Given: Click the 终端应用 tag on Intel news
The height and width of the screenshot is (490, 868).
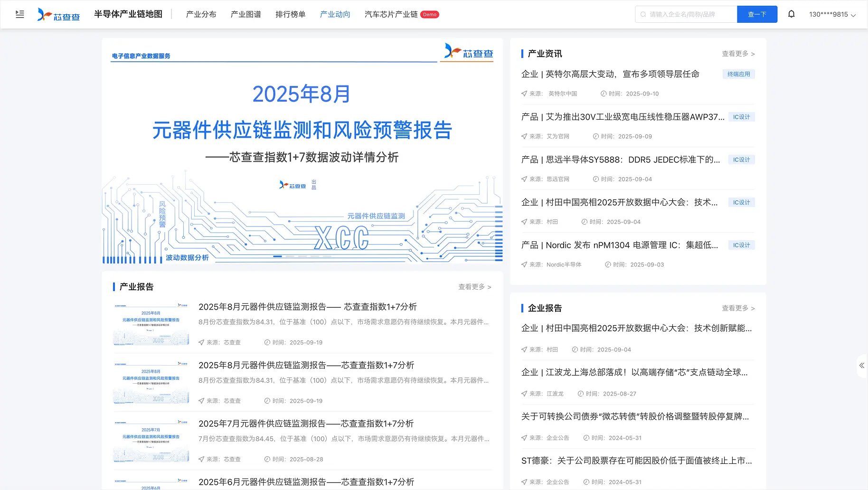Looking at the screenshot, I should [738, 74].
